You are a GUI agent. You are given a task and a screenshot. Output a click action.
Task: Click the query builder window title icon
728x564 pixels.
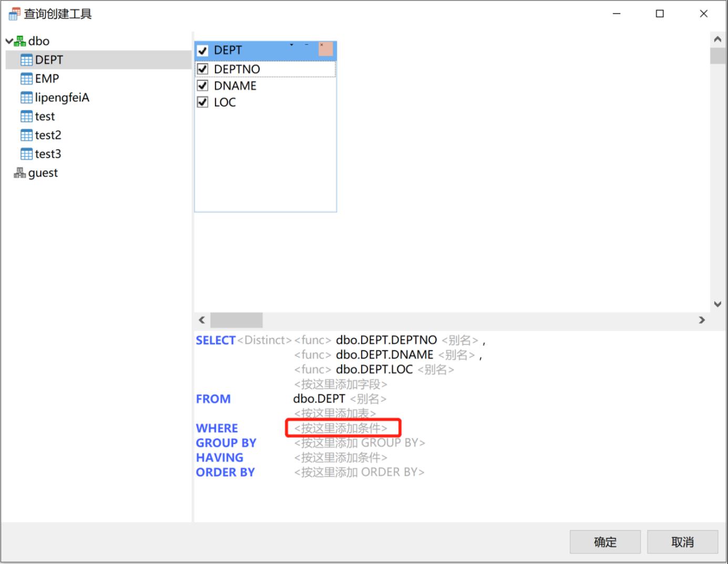14,14
